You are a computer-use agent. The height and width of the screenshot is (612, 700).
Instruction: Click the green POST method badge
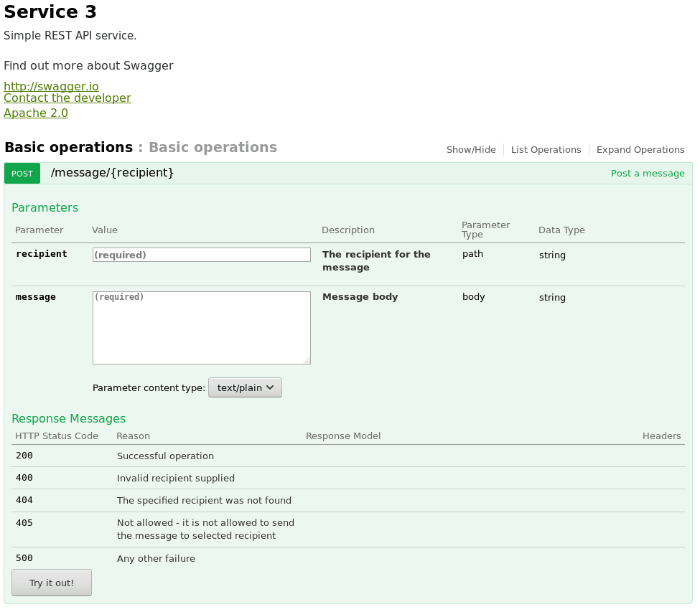22,174
